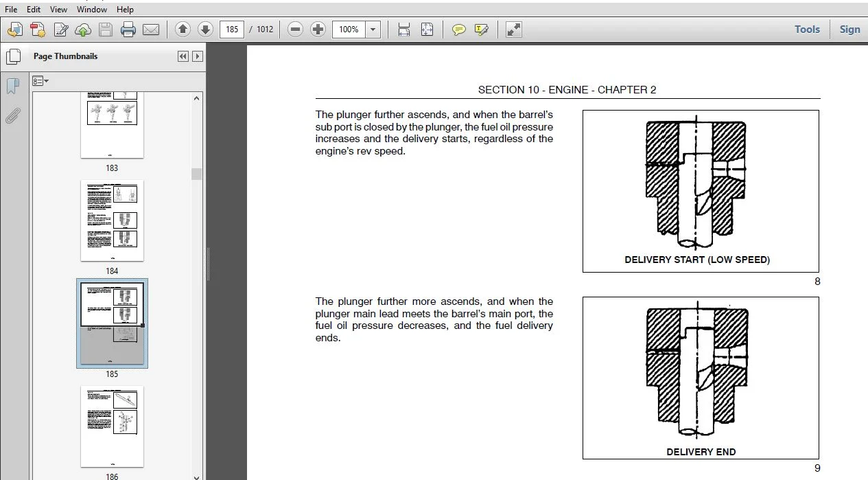Open the Tools pane
The width and height of the screenshot is (868, 480).
[807, 30]
